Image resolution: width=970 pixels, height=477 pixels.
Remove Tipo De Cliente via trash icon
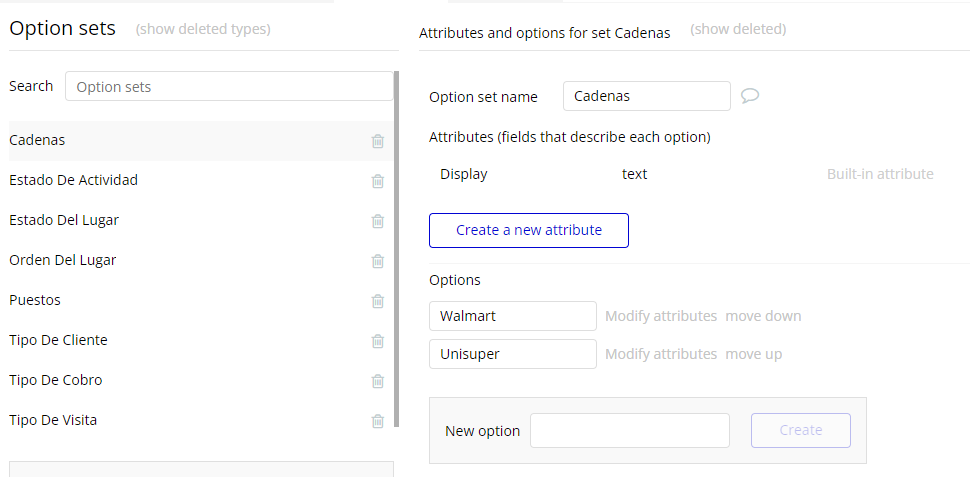click(x=378, y=341)
